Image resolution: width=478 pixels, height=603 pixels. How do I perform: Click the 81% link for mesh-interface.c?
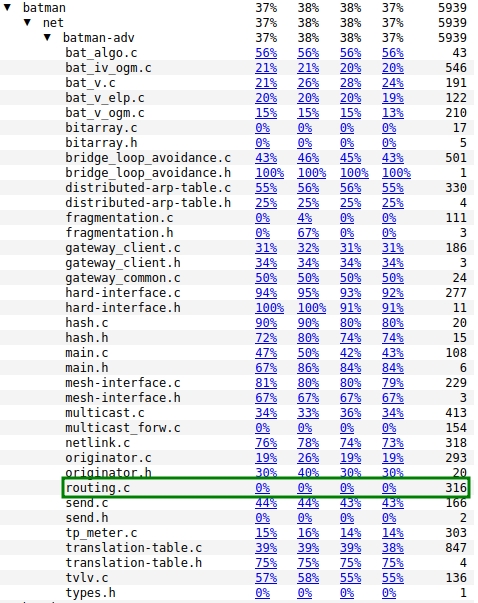266,383
